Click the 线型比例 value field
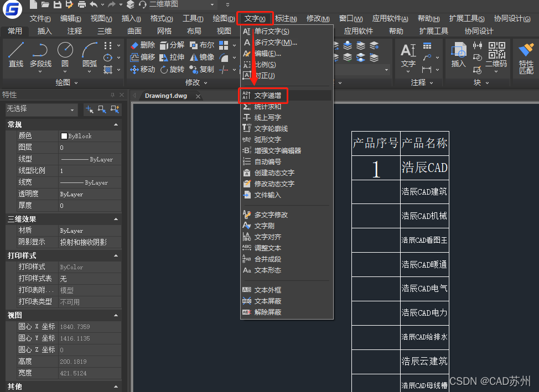The image size is (539, 392). coord(90,171)
